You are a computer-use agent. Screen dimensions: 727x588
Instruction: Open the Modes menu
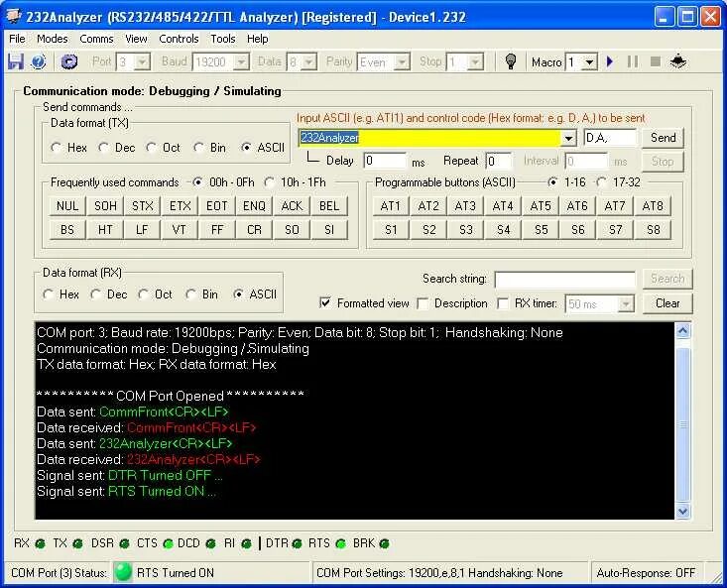point(52,39)
